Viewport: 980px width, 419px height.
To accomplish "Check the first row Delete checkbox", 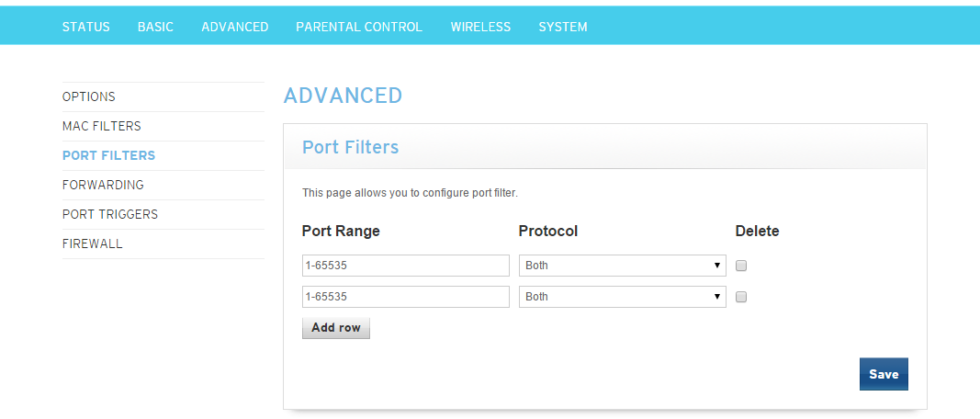I will [741, 266].
